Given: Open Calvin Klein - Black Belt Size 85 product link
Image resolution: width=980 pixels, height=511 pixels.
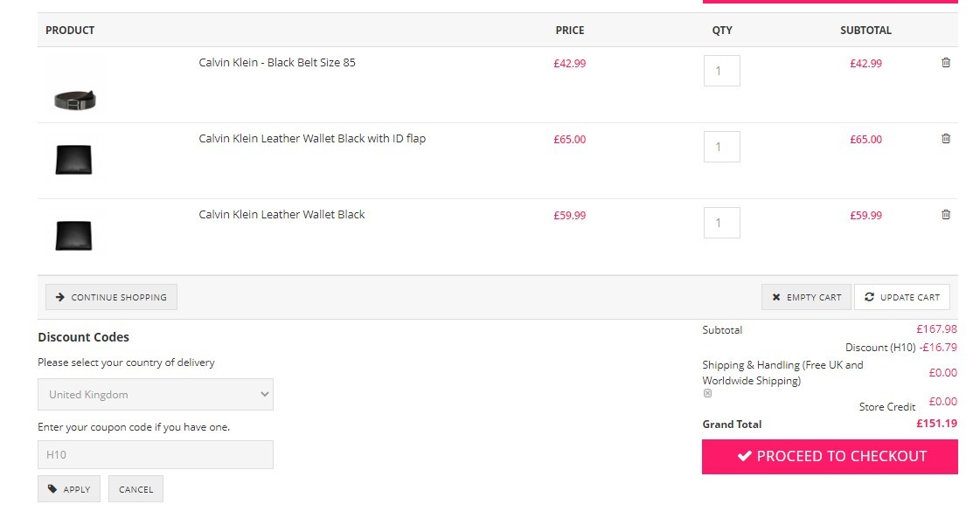Looking at the screenshot, I should (277, 63).
